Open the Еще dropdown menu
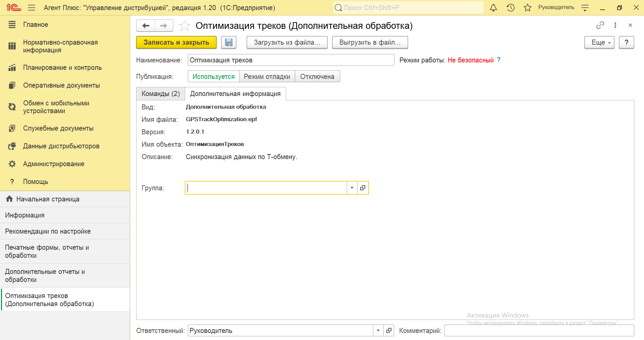The height and width of the screenshot is (340, 644). (x=599, y=42)
